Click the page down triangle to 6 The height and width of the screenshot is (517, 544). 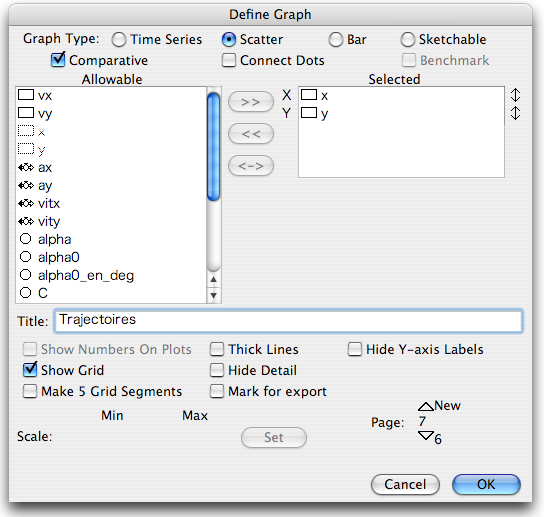coord(426,435)
